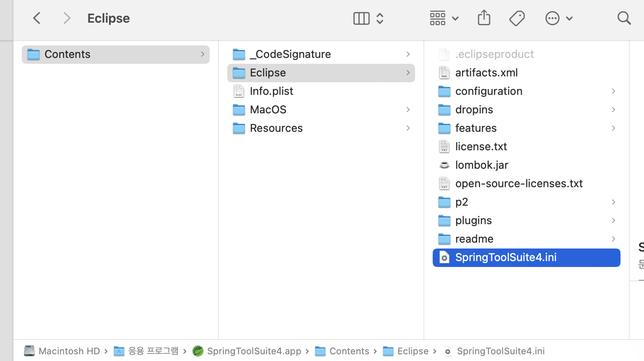The image size is (644, 361).
Task: Click the coffee cup icon on lombok.jar
Action: coord(444,165)
